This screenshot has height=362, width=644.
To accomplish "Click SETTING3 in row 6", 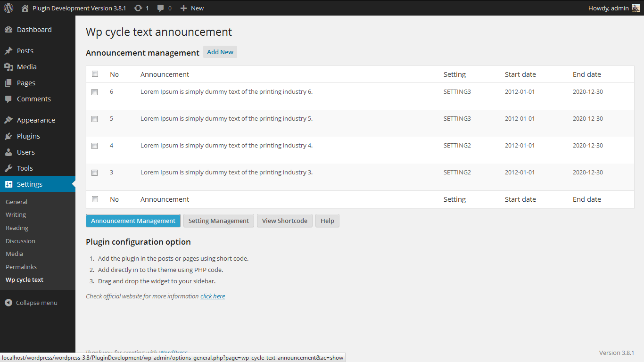I will click(x=457, y=92).
